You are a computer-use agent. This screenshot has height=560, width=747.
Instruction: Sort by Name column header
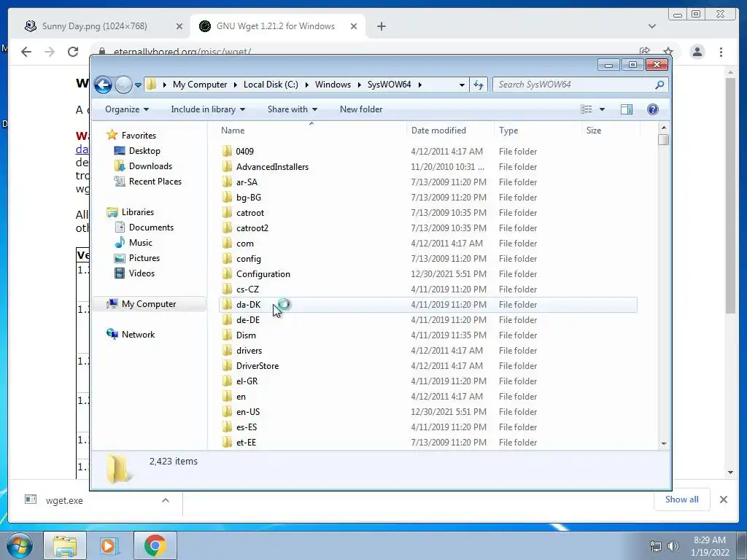click(311, 131)
